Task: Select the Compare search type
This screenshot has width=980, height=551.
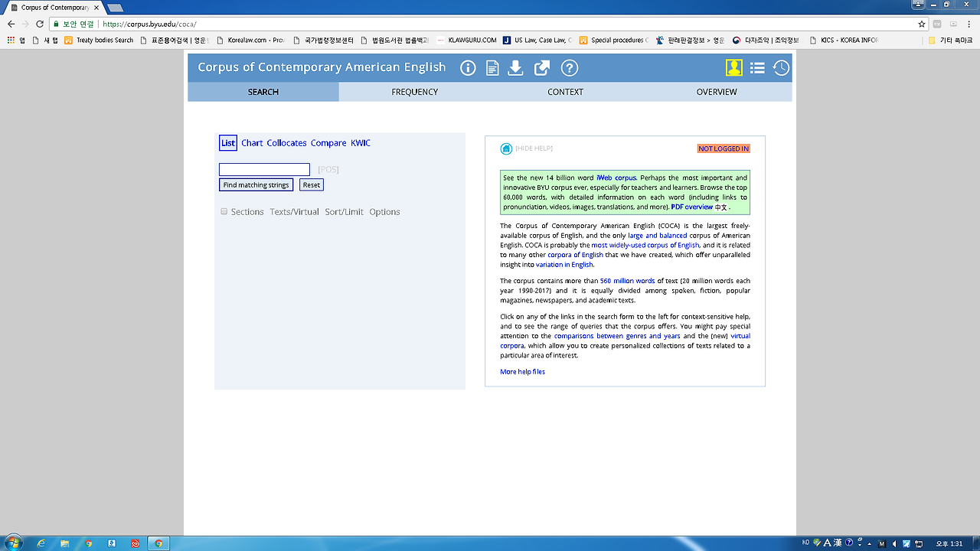Action: point(328,143)
